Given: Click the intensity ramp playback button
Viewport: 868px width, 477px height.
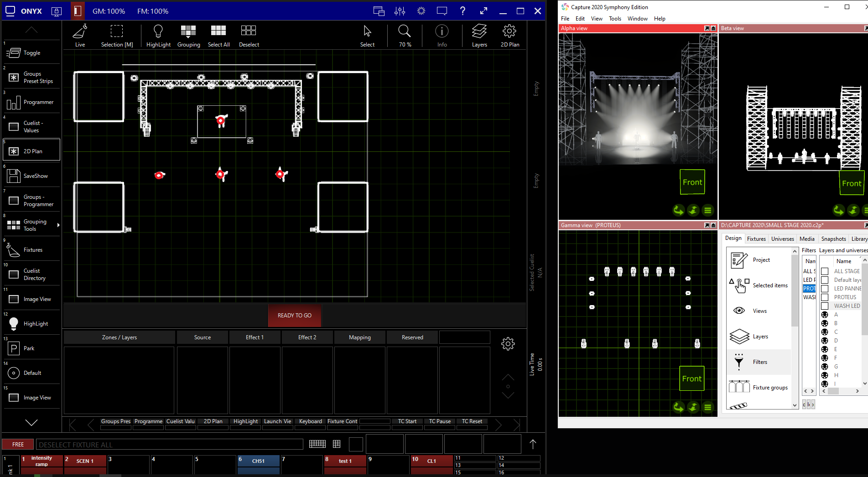Looking at the screenshot, I should [42, 461].
